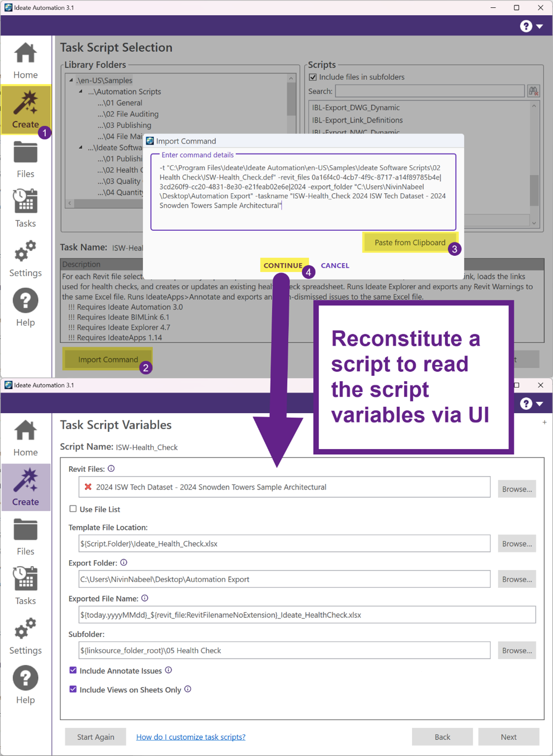Open Settings in the upper window sidebar
The width and height of the screenshot is (553, 756).
[26, 258]
